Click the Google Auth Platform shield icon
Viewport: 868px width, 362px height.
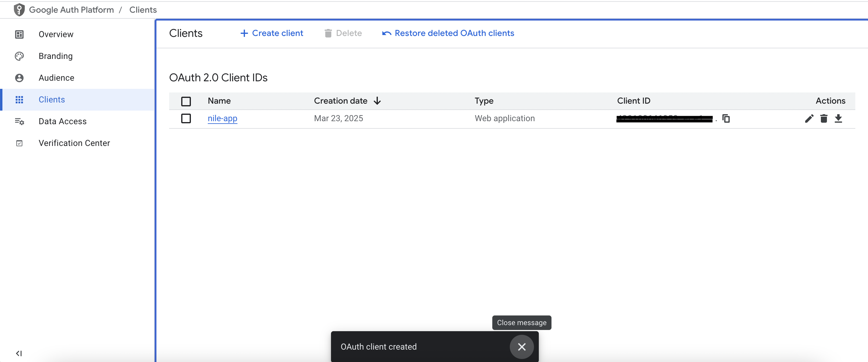19,10
